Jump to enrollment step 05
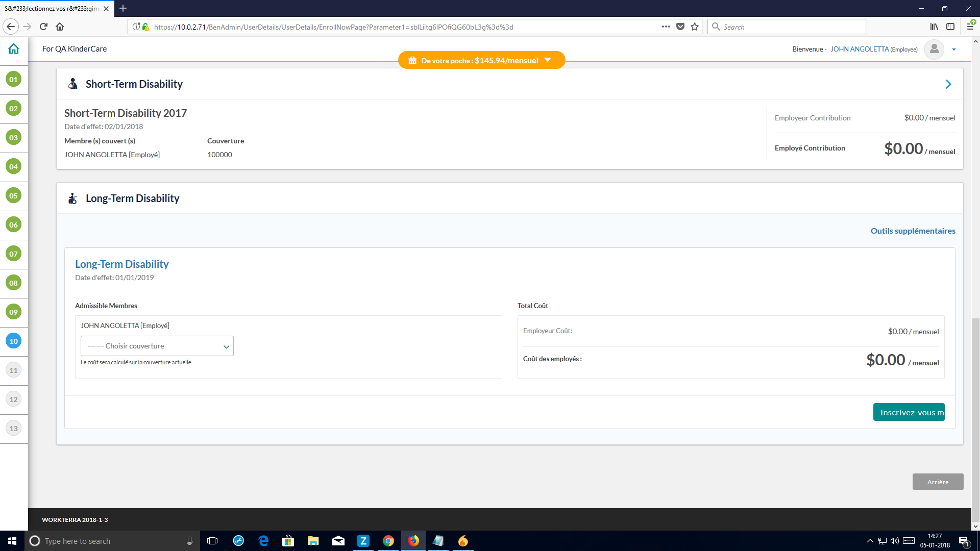This screenshot has width=980, height=551. [14, 195]
